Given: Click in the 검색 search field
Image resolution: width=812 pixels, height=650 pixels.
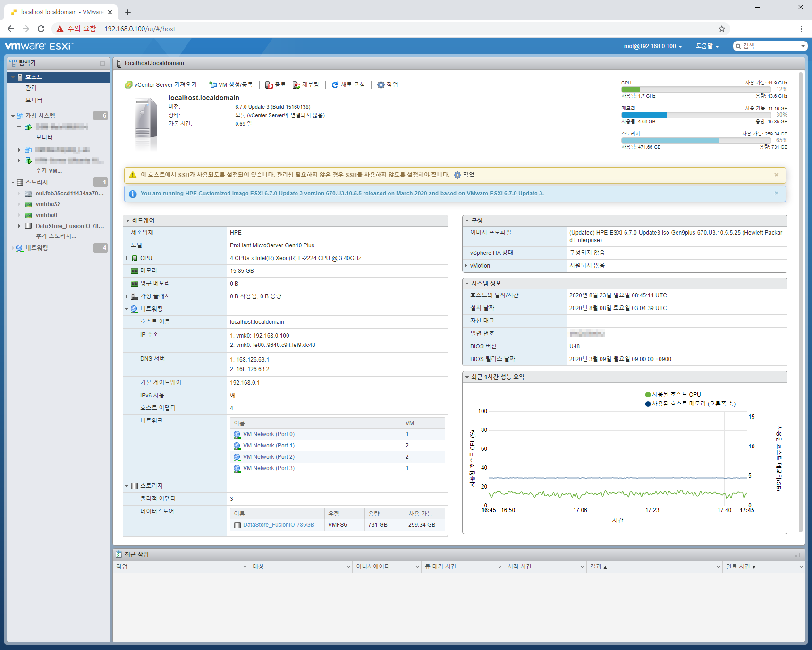Looking at the screenshot, I should (770, 46).
